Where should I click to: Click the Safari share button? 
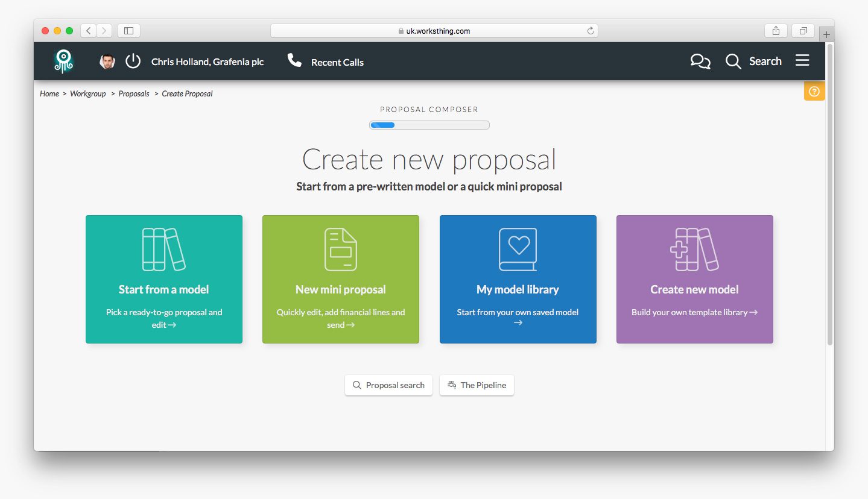pyautogui.click(x=776, y=31)
